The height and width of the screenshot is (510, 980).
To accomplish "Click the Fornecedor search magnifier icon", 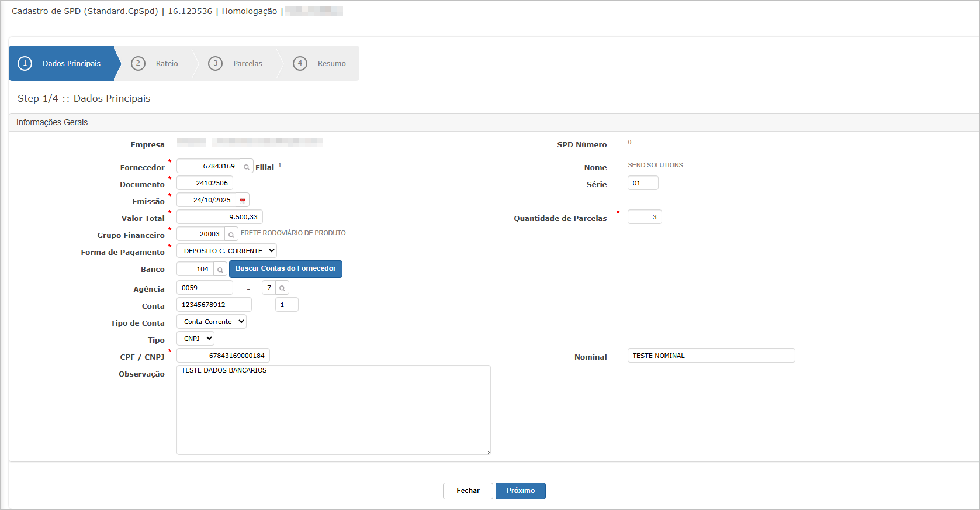I will pyautogui.click(x=247, y=167).
